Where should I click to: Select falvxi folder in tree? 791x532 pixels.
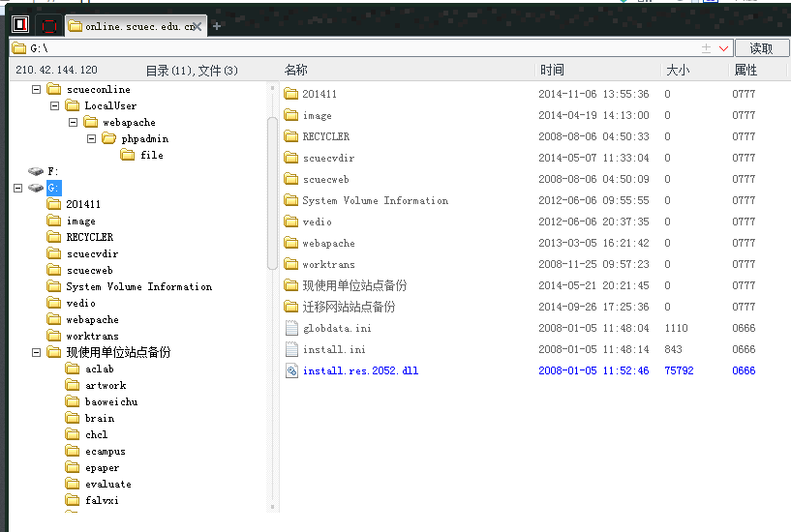click(92, 500)
